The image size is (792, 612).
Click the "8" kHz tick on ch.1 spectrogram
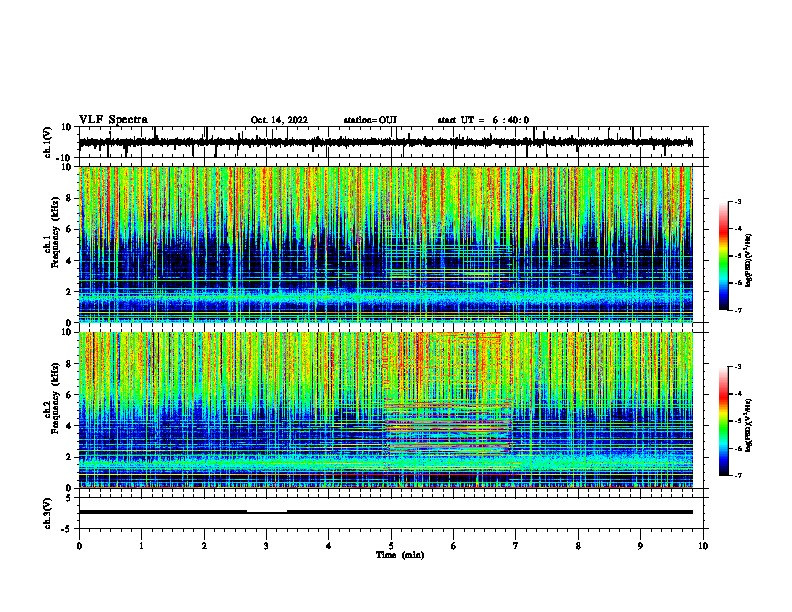pos(70,198)
